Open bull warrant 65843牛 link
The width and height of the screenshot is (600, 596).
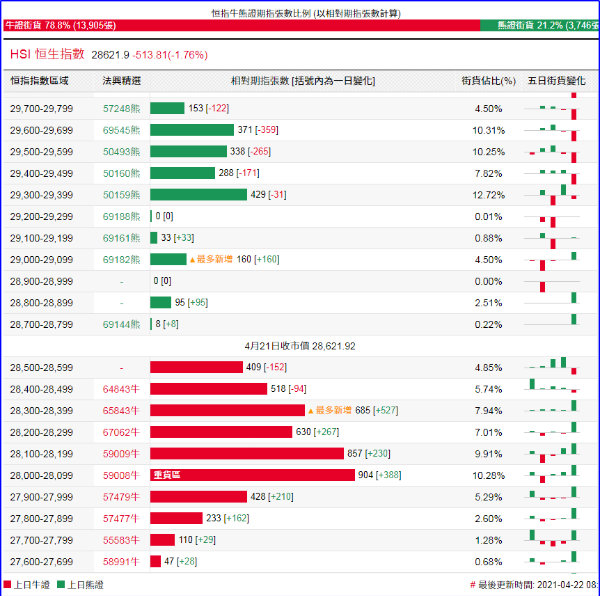pos(121,411)
